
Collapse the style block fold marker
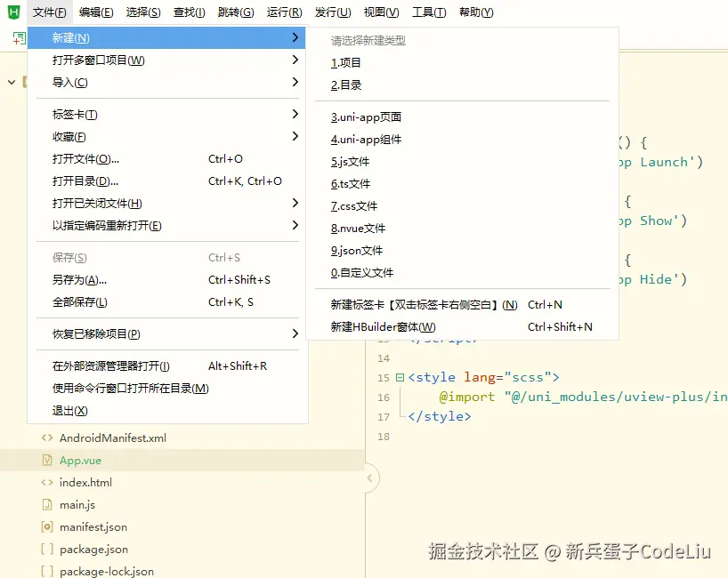(400, 377)
